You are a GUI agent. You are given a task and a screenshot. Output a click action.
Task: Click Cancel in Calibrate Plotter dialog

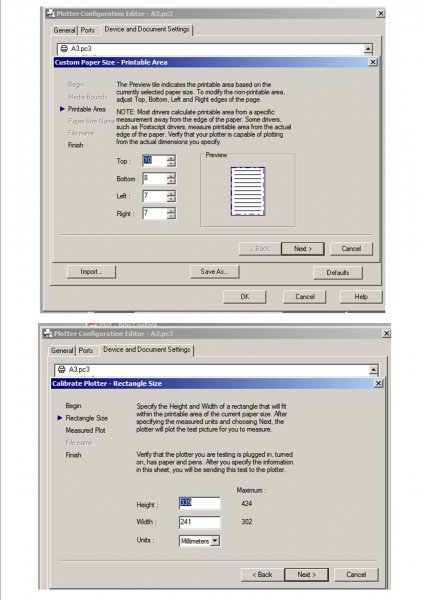click(x=356, y=574)
